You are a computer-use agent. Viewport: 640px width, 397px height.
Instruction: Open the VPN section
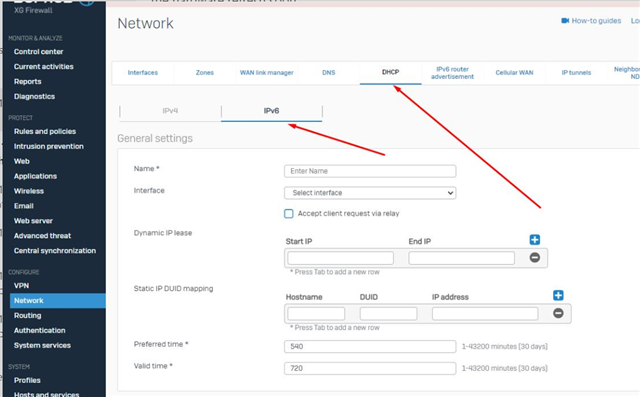[21, 286]
